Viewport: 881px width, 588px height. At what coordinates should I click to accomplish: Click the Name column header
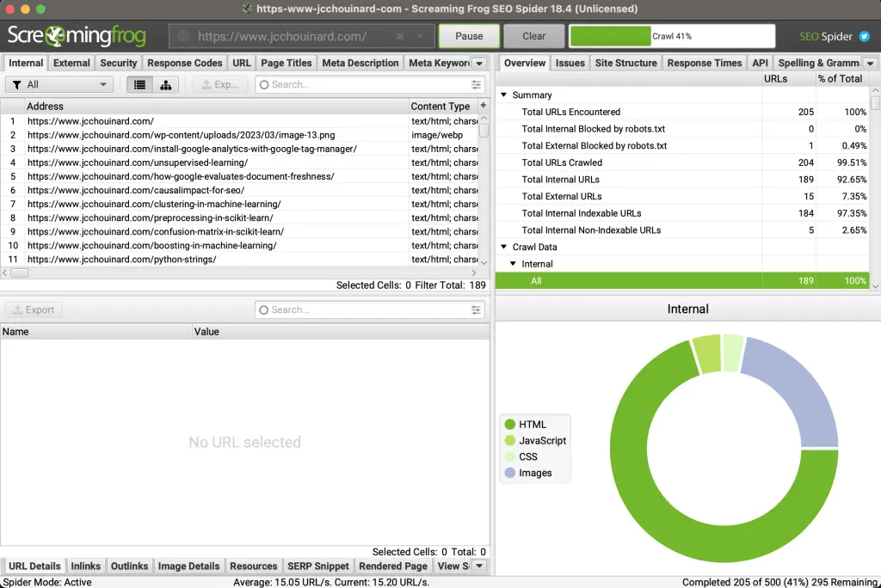96,332
